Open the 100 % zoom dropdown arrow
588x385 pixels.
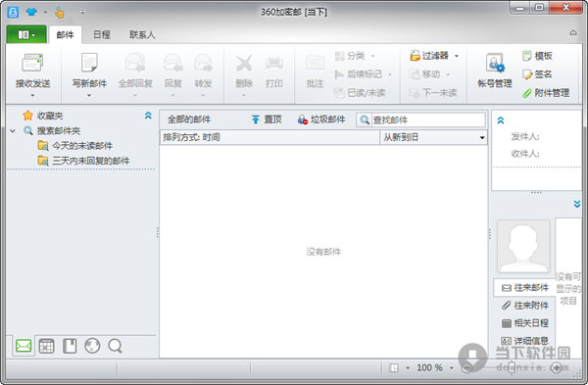pos(452,368)
